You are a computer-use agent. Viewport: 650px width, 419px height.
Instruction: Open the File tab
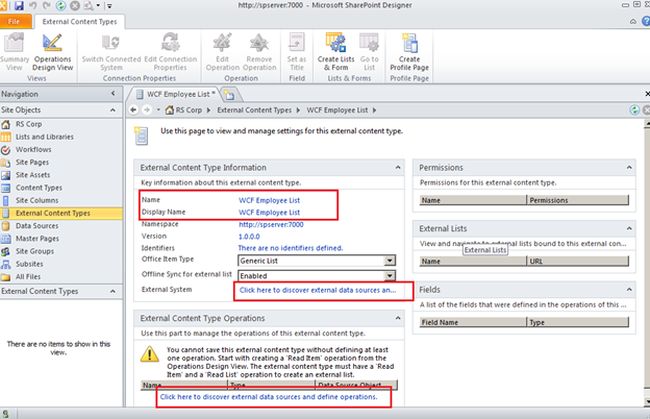click(15, 22)
